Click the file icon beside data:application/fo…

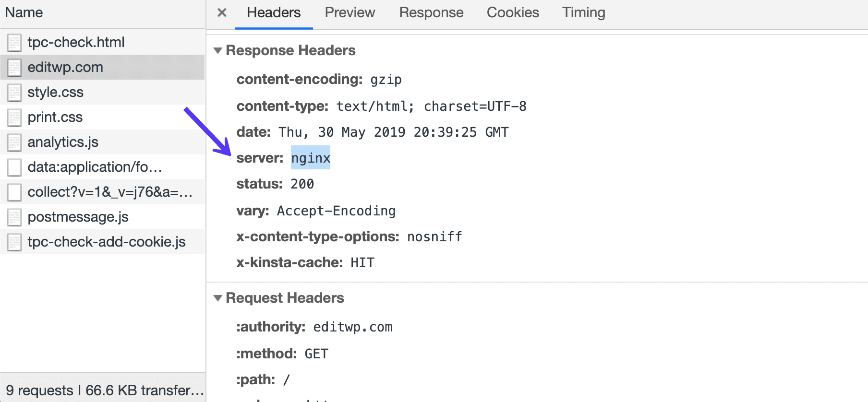14,167
